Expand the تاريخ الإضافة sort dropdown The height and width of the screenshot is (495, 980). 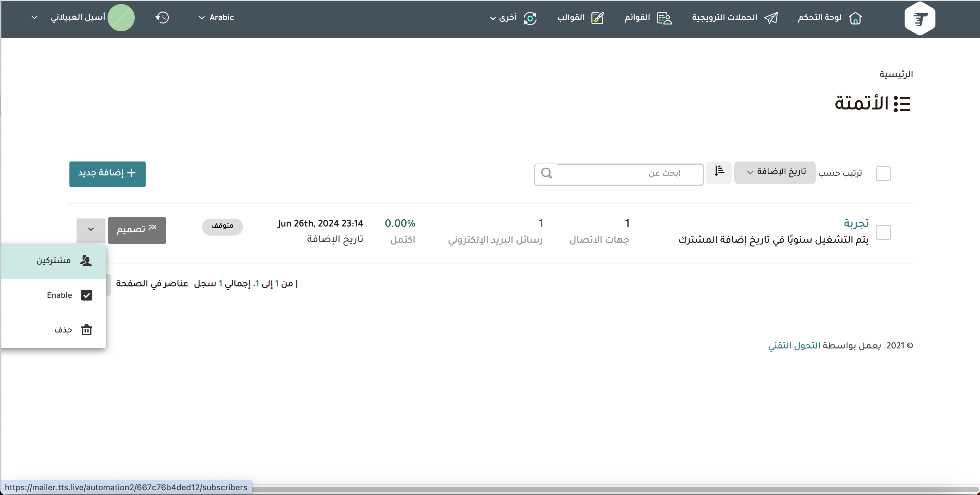click(774, 172)
